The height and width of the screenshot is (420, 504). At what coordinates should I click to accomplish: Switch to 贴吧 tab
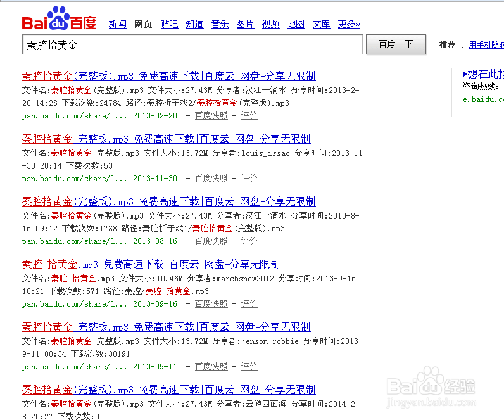pos(170,24)
